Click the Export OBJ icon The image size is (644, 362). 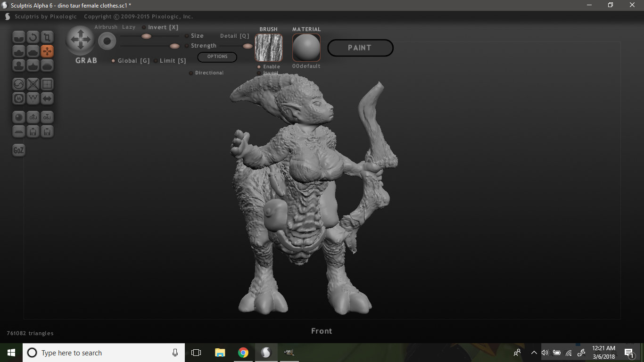point(47,117)
